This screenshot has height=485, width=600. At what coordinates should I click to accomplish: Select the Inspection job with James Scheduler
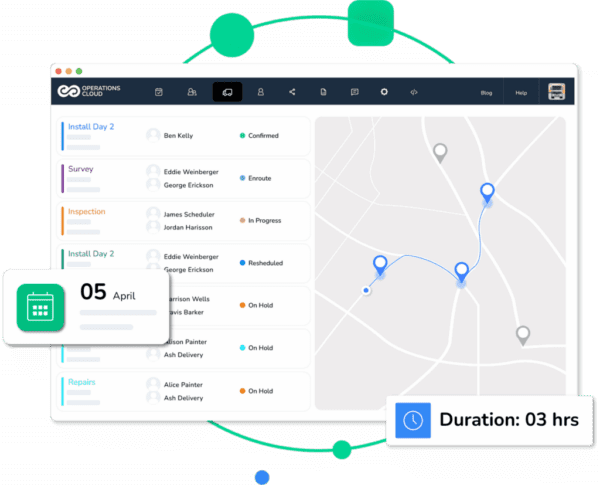point(185,220)
